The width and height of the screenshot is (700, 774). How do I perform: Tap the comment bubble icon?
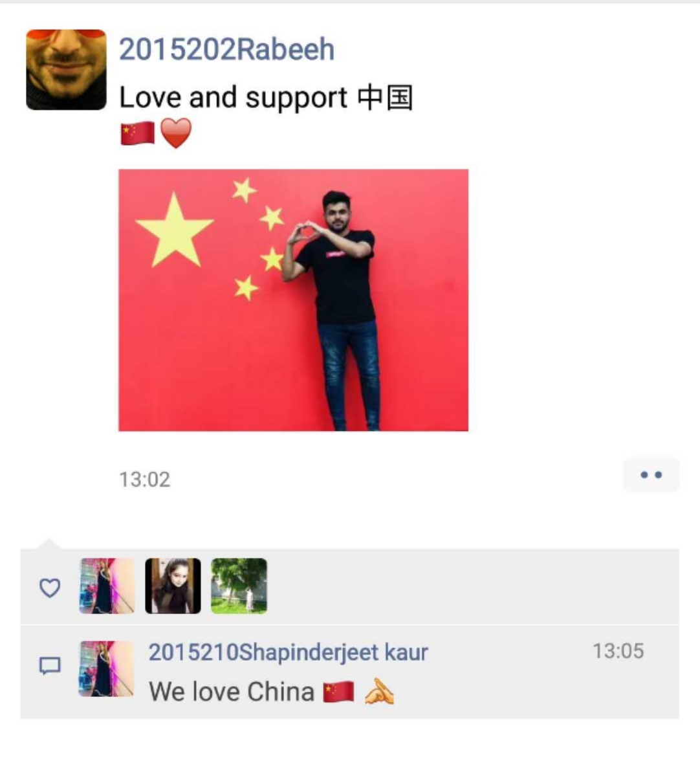tap(50, 666)
